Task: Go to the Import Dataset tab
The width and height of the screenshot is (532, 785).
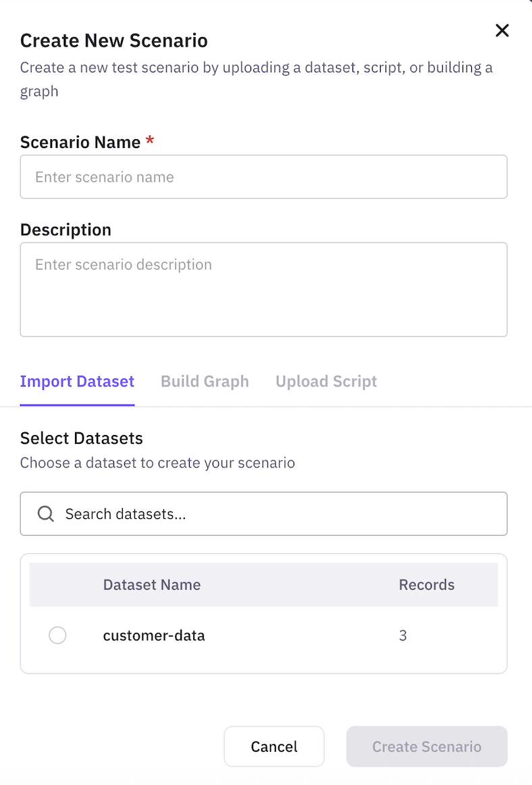Action: click(77, 382)
